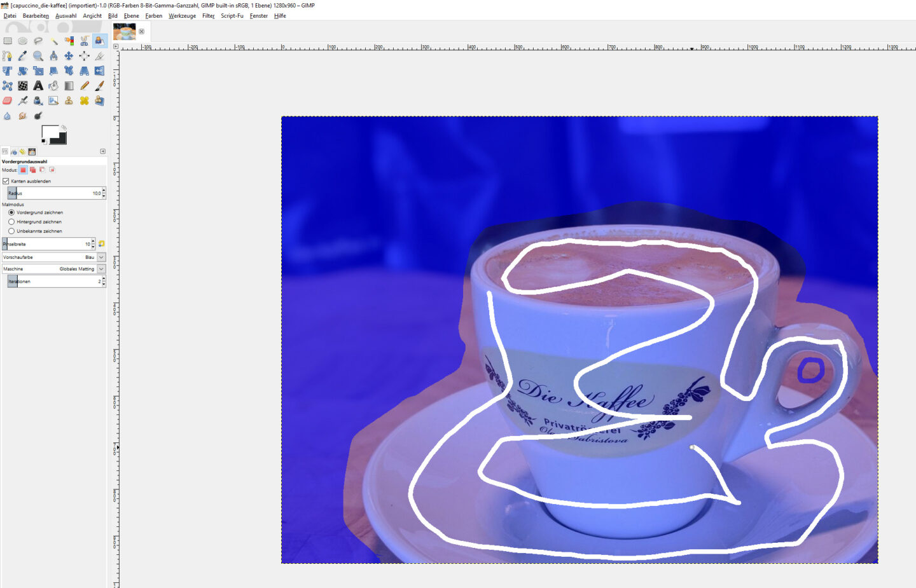Open the Filter menu
Viewport: 916px width, 588px height.
tap(208, 16)
